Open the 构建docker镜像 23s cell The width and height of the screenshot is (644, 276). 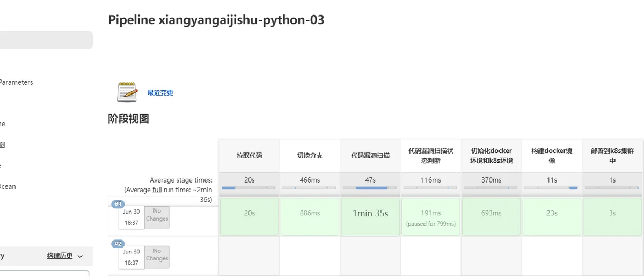552,216
